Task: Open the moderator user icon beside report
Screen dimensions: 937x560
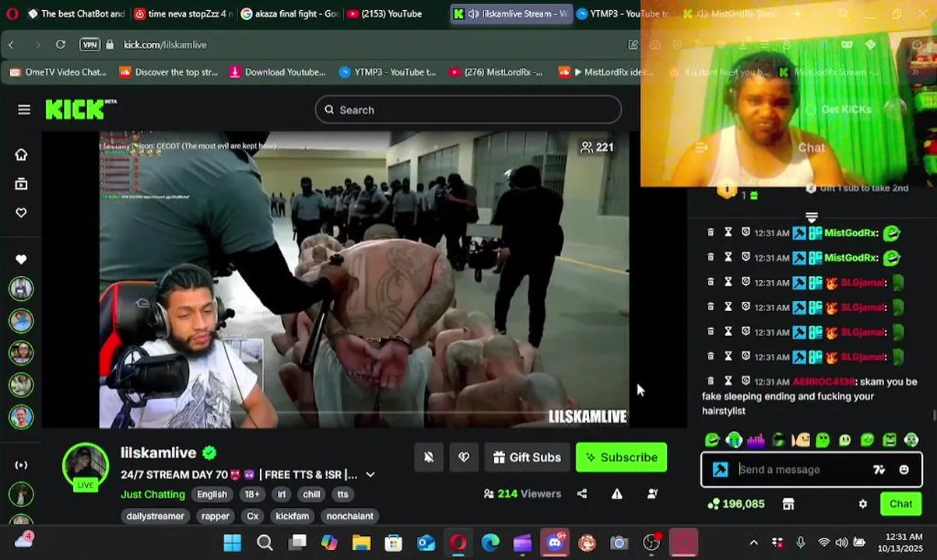Action: point(652,494)
